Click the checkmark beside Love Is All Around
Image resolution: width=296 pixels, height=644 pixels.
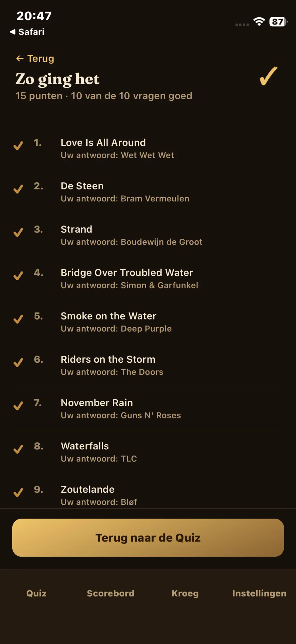click(x=18, y=145)
